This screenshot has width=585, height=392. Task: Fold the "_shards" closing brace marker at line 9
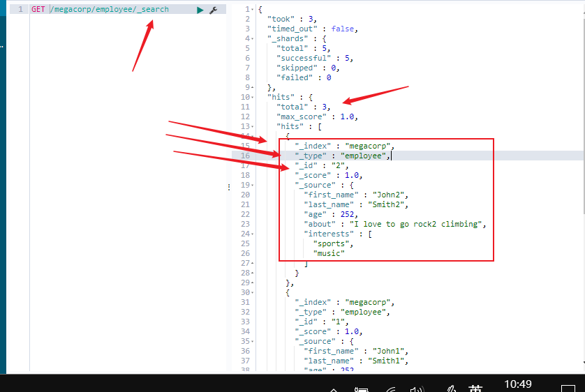[253, 87]
